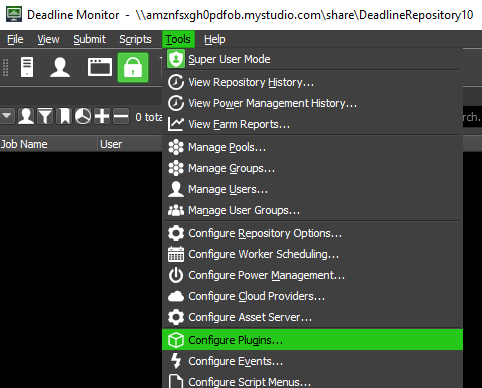This screenshot has height=388, width=482.
Task: Click the pie chart icon
Action: [83, 117]
